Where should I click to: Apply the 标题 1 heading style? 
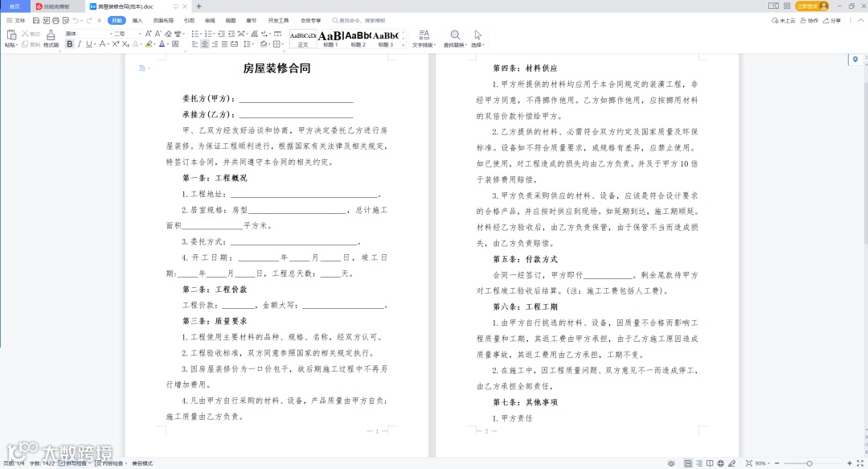click(x=330, y=39)
